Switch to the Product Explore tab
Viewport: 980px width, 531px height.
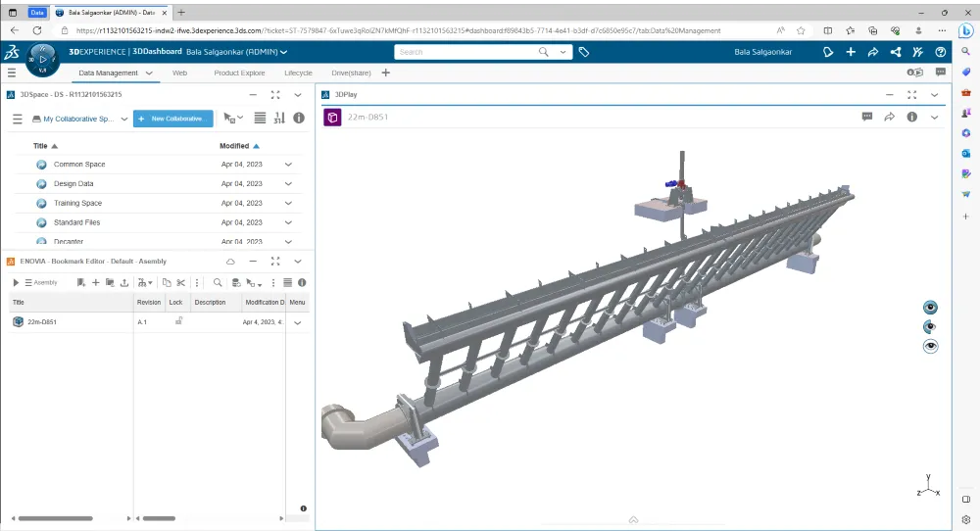[x=240, y=72]
